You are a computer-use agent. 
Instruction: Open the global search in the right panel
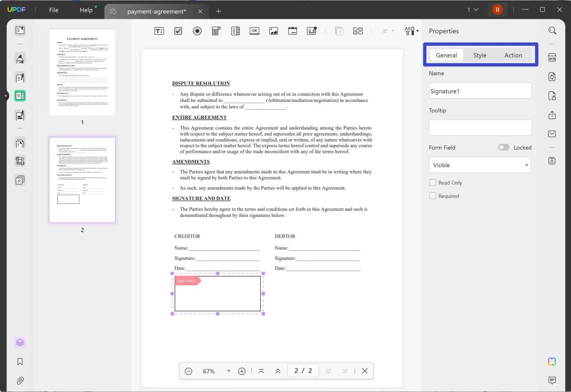(x=552, y=30)
